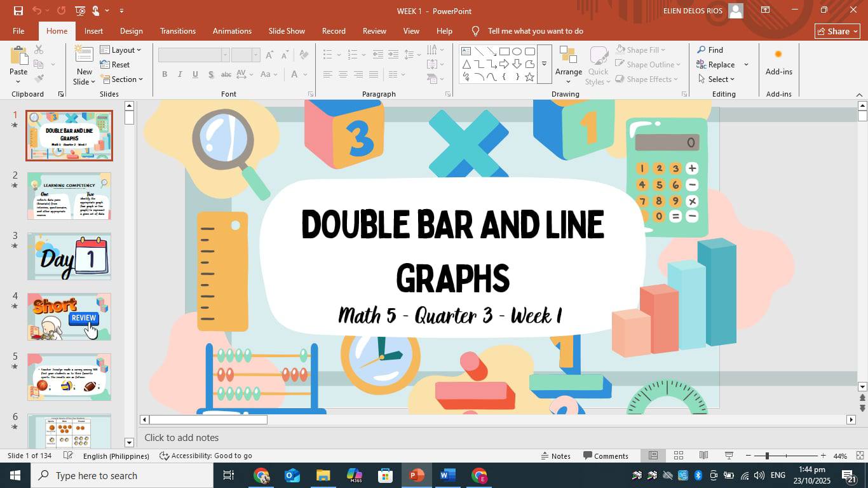Image resolution: width=868 pixels, height=488 pixels.
Task: Toggle Strikethrough formatting
Action: (226, 74)
